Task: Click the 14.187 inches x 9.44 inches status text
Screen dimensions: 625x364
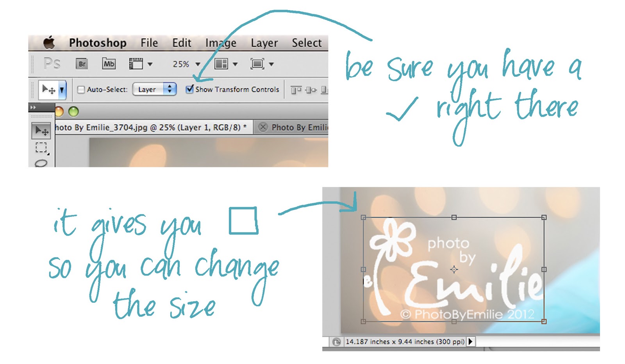Action: (405, 342)
